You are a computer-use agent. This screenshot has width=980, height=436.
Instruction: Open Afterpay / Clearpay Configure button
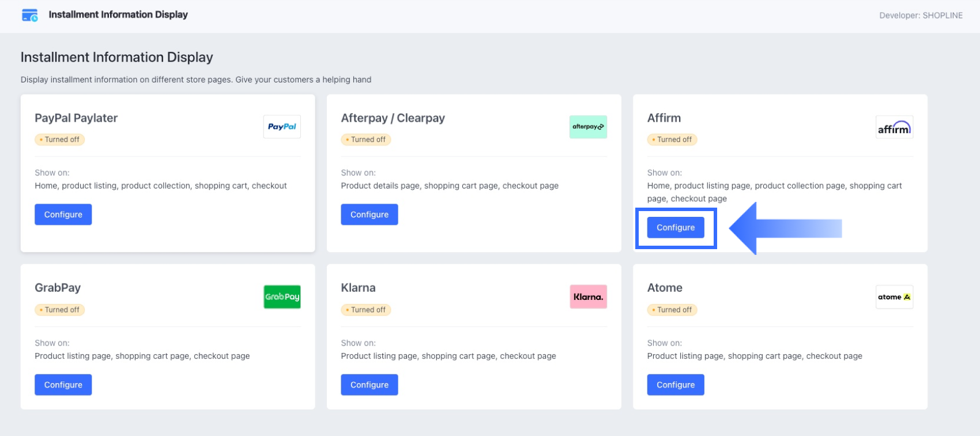(x=370, y=215)
